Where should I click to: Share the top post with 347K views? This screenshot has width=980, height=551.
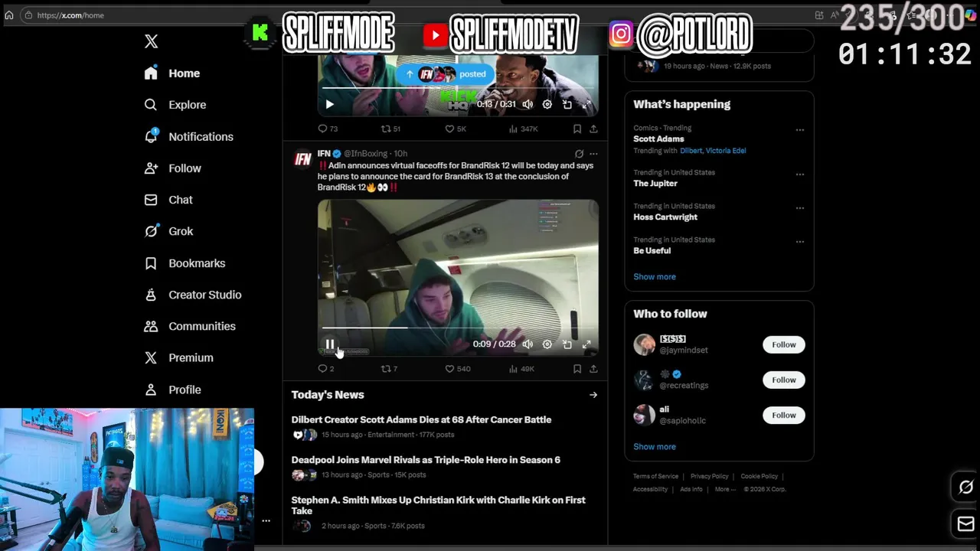(x=593, y=129)
